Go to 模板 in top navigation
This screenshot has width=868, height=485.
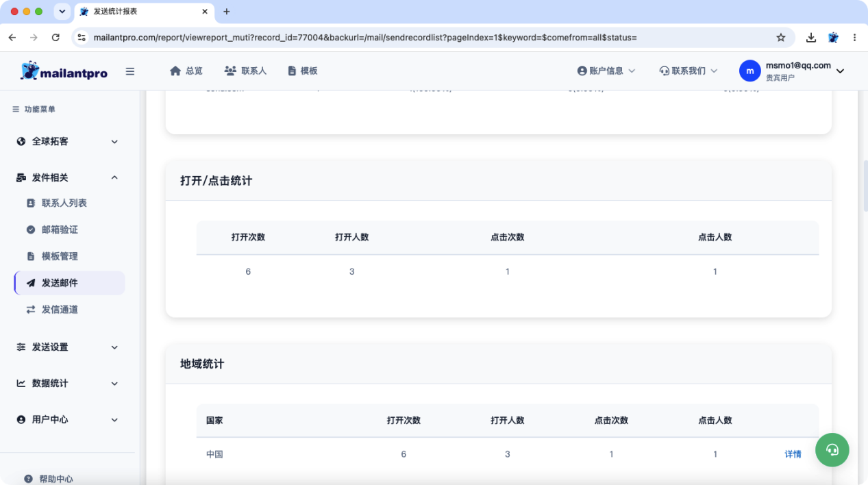(302, 71)
